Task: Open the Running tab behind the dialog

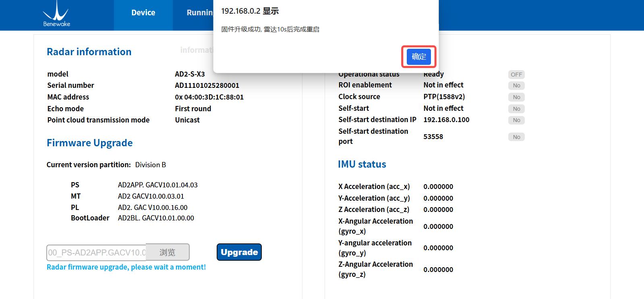Action: pos(200,12)
